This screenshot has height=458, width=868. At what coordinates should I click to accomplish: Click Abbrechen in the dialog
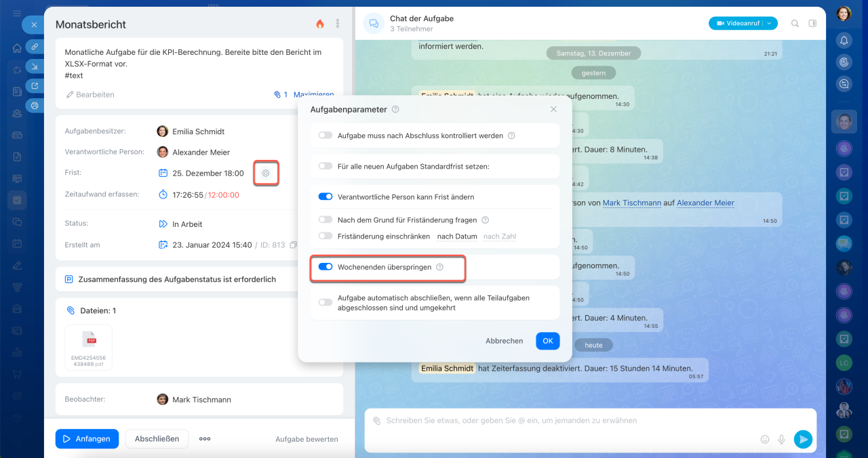(504, 341)
